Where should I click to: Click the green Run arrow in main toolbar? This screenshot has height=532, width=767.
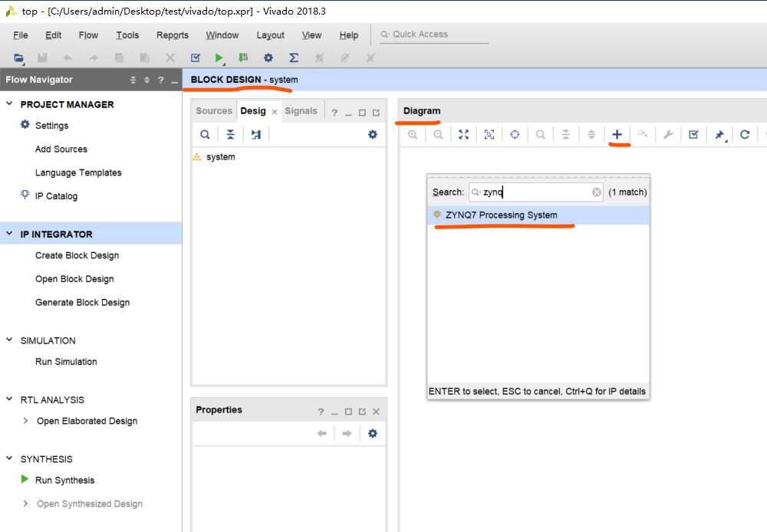pyautogui.click(x=219, y=57)
